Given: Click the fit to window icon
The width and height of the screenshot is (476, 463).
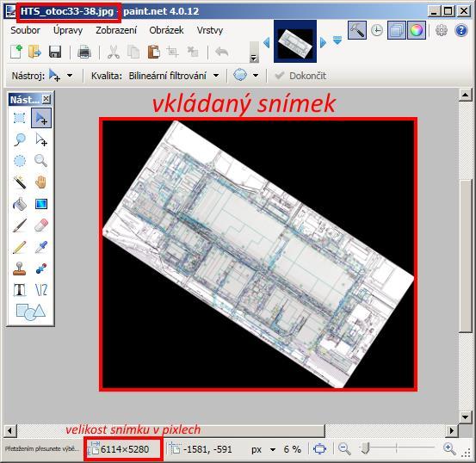Looking at the screenshot, I should coord(320,448).
